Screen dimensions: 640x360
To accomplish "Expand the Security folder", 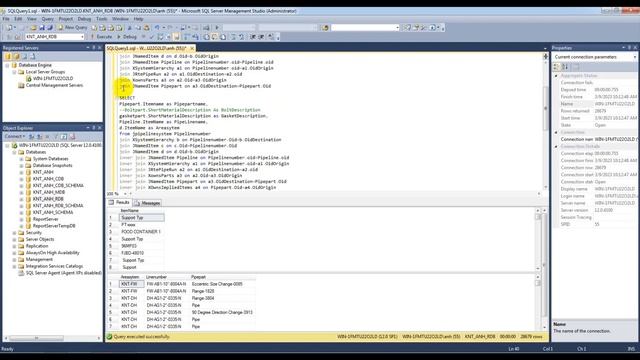I will pos(15,233).
